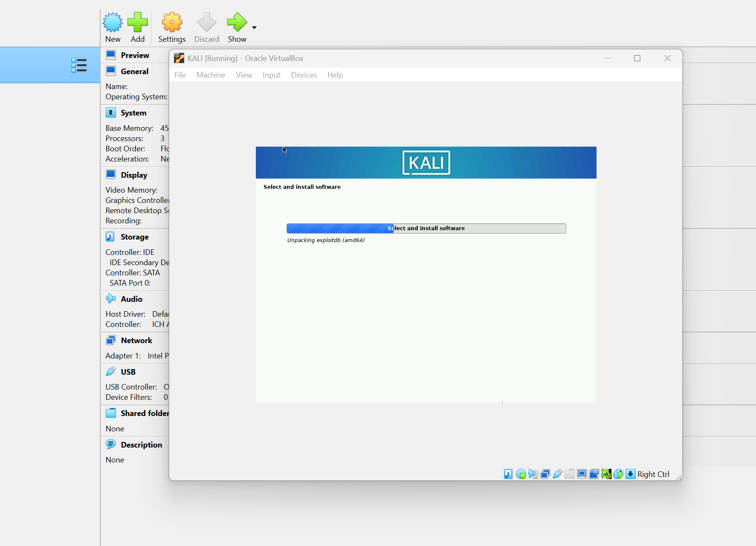756x546 pixels.
Task: Click the Preview heading
Action: coord(135,55)
